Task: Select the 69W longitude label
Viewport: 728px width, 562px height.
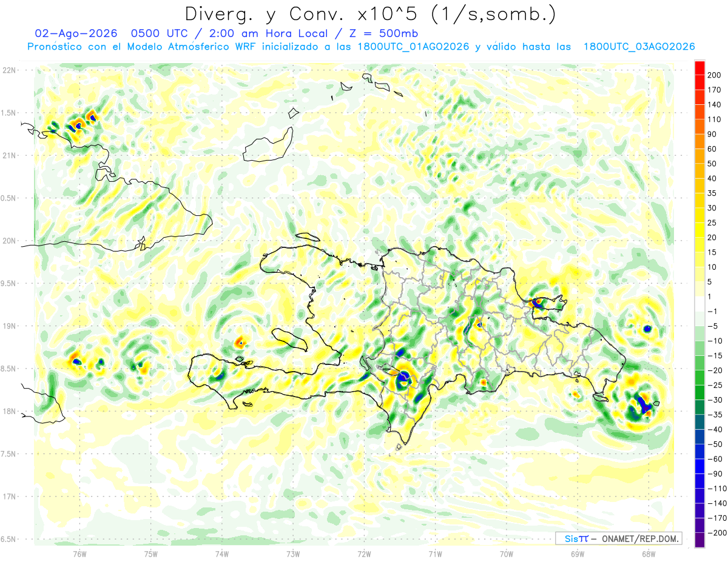Action: point(578,555)
